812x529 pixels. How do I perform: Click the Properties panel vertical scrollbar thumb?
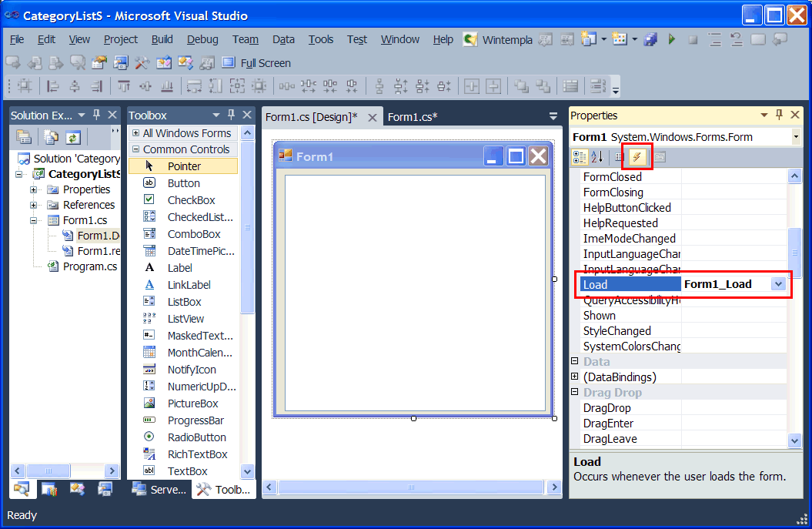click(x=795, y=253)
